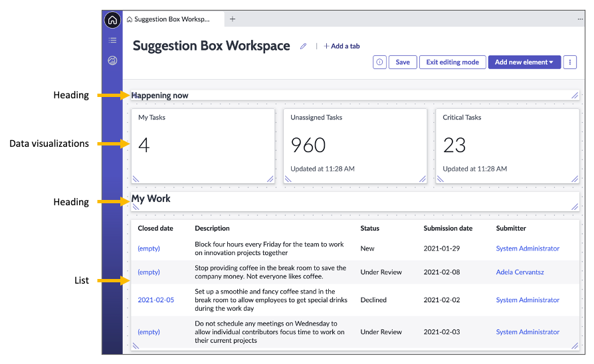Expand the Add new element dropdown
594x364 pixels.
522,62
